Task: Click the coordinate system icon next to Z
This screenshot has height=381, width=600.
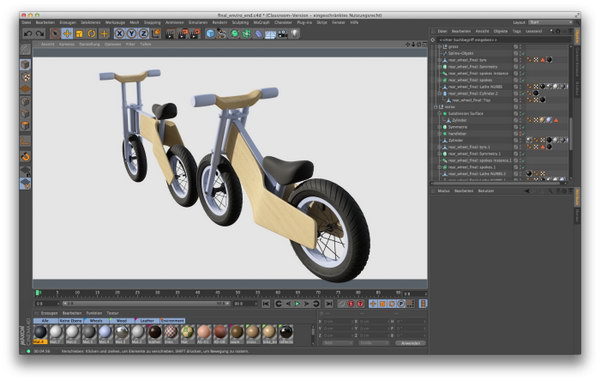Action: click(x=156, y=34)
